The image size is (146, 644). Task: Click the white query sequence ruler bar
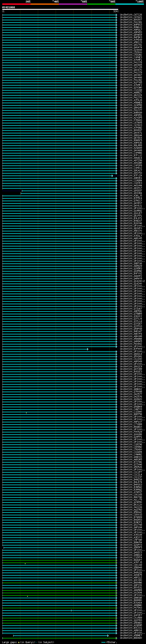[60, 9]
